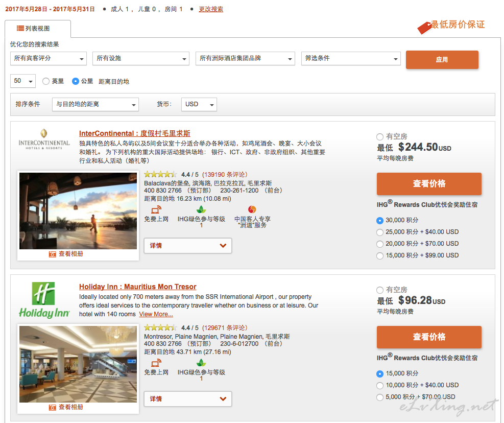Open the USD currency dropdown

(199, 105)
